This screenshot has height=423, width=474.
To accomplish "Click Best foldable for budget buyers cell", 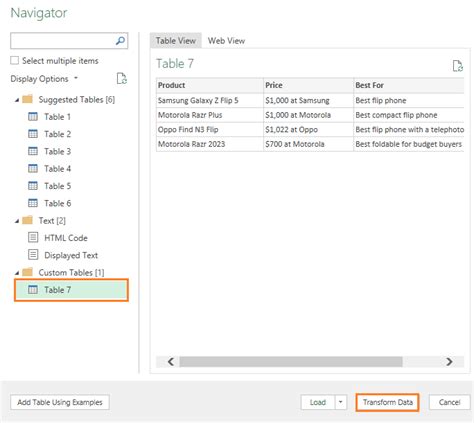I will point(409,144).
